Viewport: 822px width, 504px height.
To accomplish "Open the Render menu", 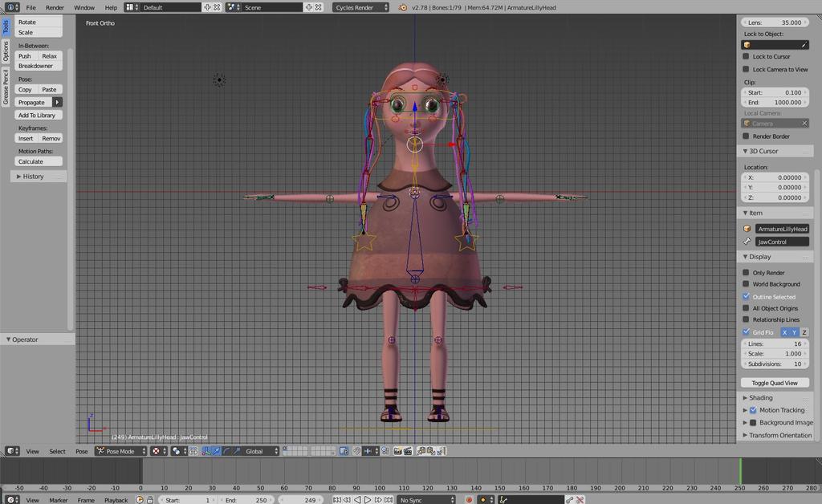I will (x=55, y=7).
